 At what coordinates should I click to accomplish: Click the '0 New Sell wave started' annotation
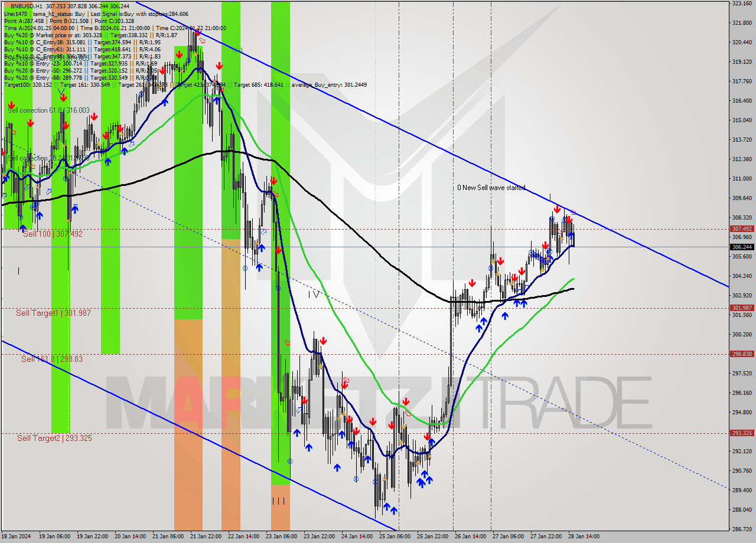(491, 188)
